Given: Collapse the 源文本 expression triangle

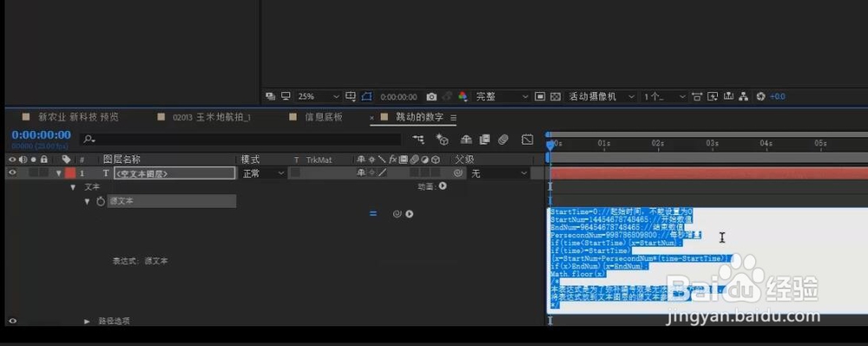Looking at the screenshot, I should [87, 201].
